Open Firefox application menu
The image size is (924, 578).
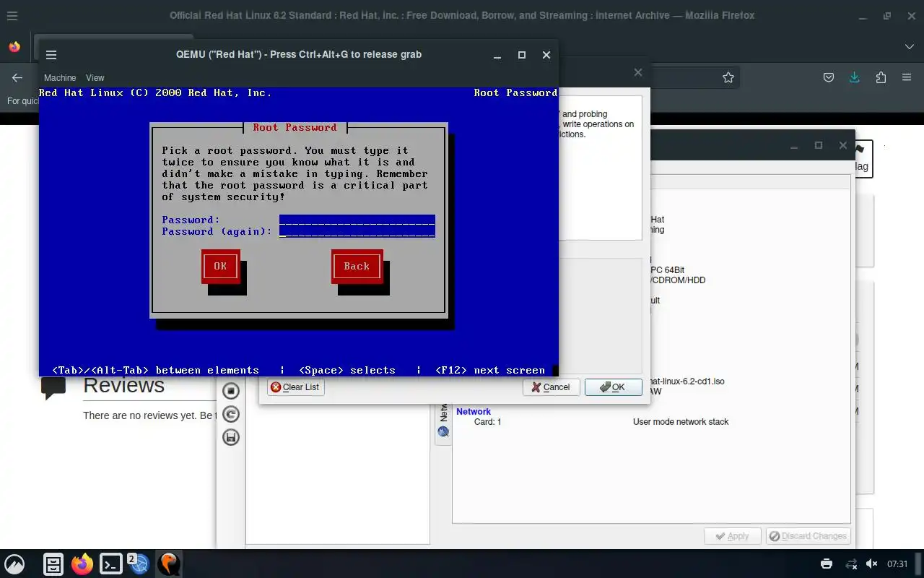907,77
